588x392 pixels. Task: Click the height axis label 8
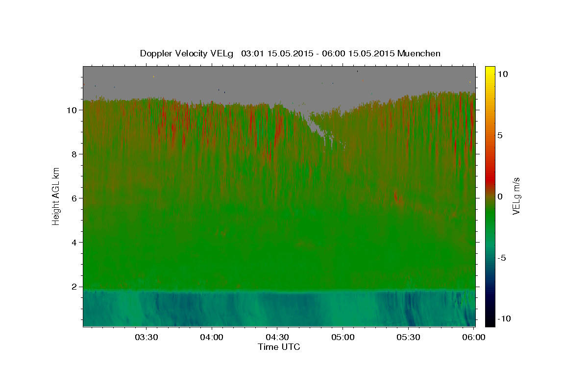click(74, 154)
